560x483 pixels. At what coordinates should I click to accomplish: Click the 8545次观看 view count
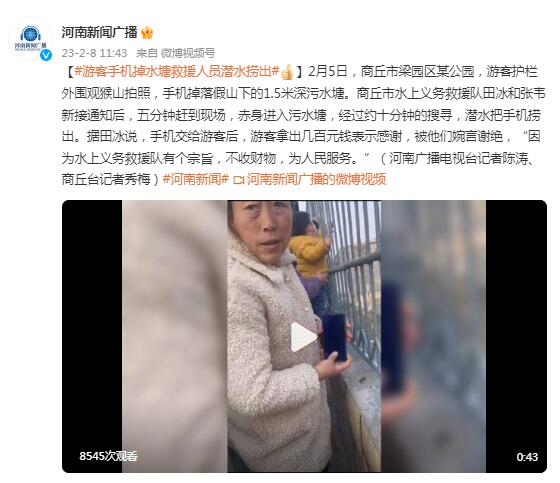[x=108, y=456]
